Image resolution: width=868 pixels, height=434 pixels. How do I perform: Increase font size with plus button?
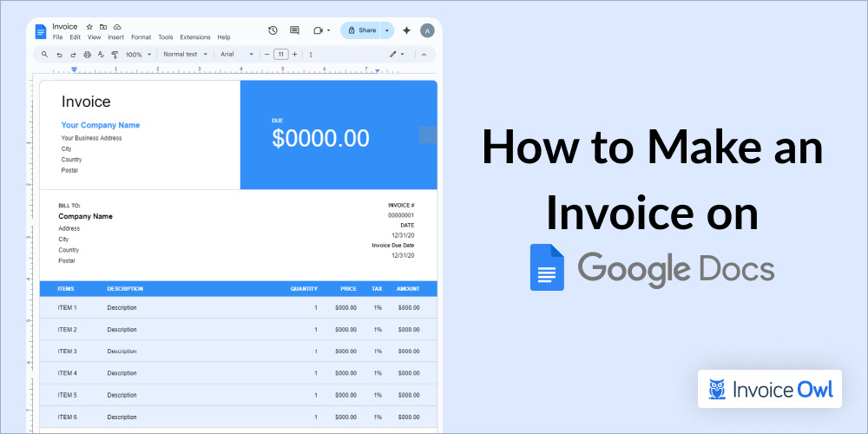coord(294,54)
